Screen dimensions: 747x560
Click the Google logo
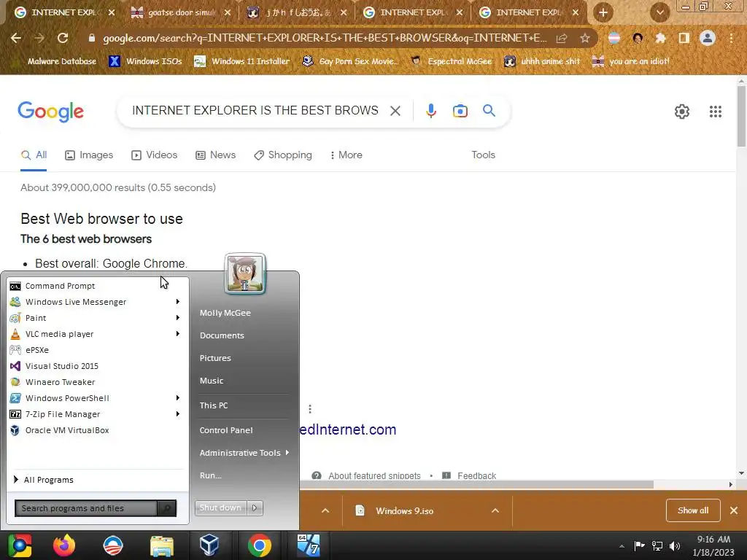[x=51, y=112]
